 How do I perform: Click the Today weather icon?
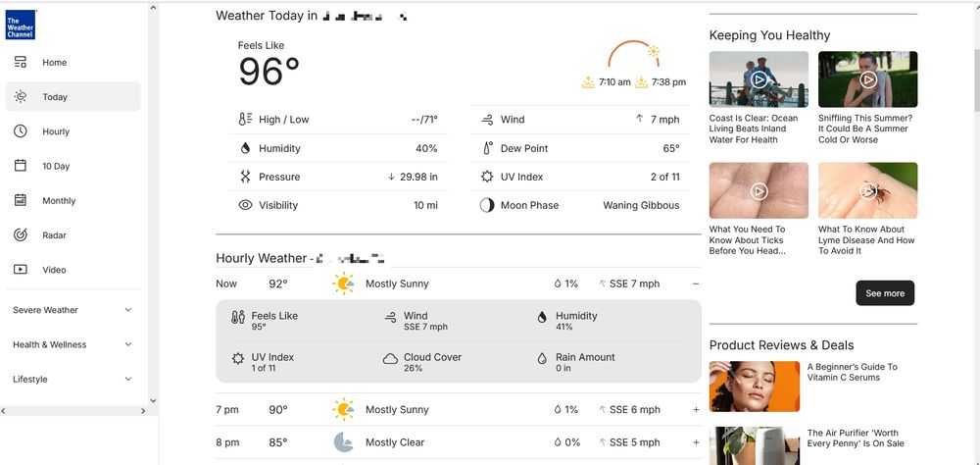(x=20, y=96)
